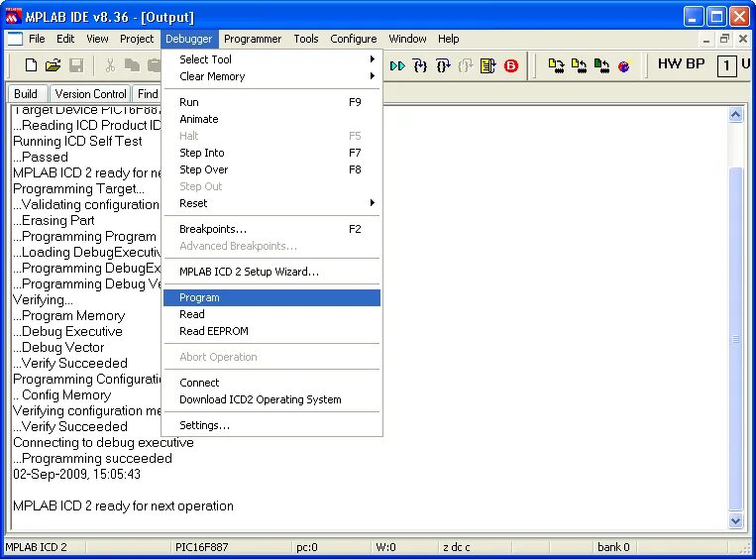756x559 pixels.
Task: Switch to the Find output tab
Action: coord(147,93)
